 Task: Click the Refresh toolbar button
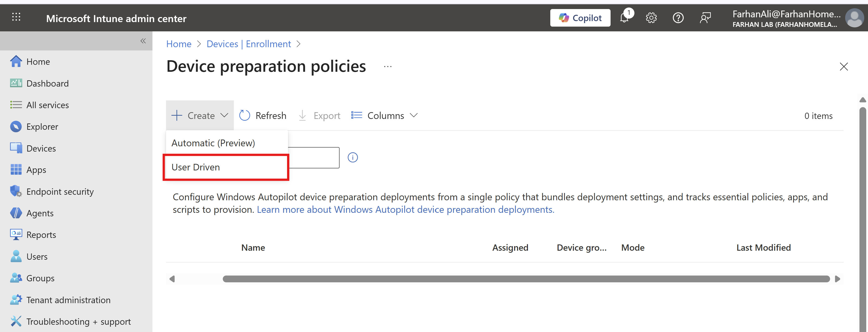point(263,115)
